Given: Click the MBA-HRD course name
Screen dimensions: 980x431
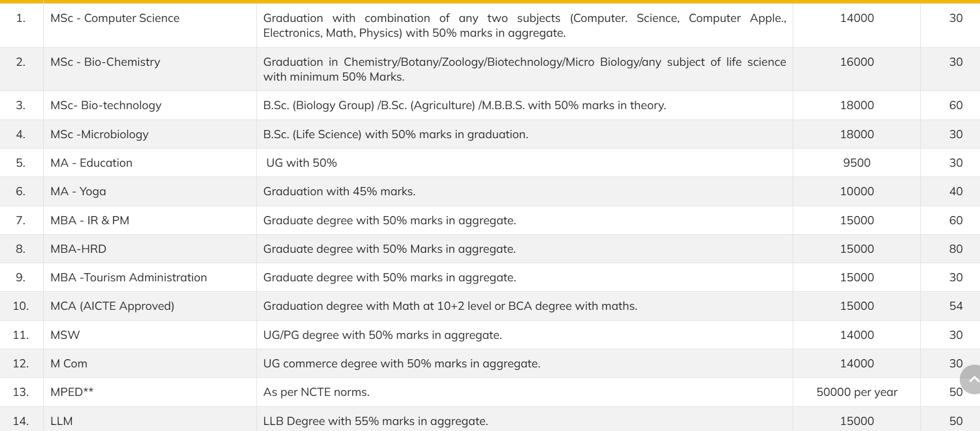Looking at the screenshot, I should coord(78,249).
